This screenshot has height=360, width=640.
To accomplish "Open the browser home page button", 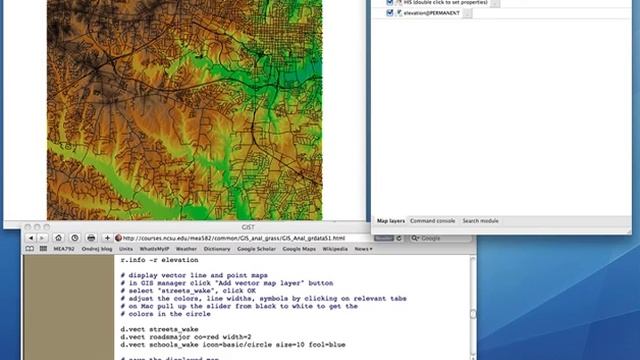I will pos(58,238).
